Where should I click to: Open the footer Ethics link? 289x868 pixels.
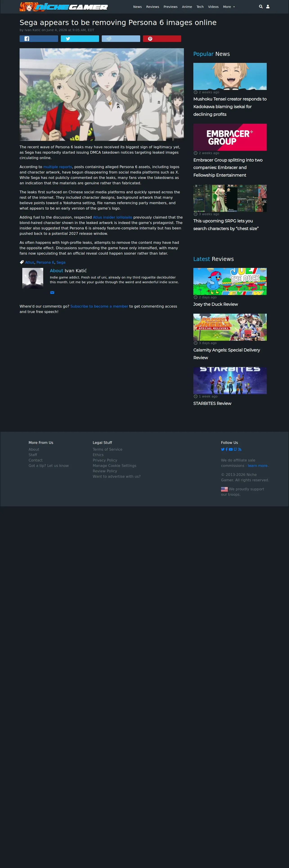(x=98, y=455)
